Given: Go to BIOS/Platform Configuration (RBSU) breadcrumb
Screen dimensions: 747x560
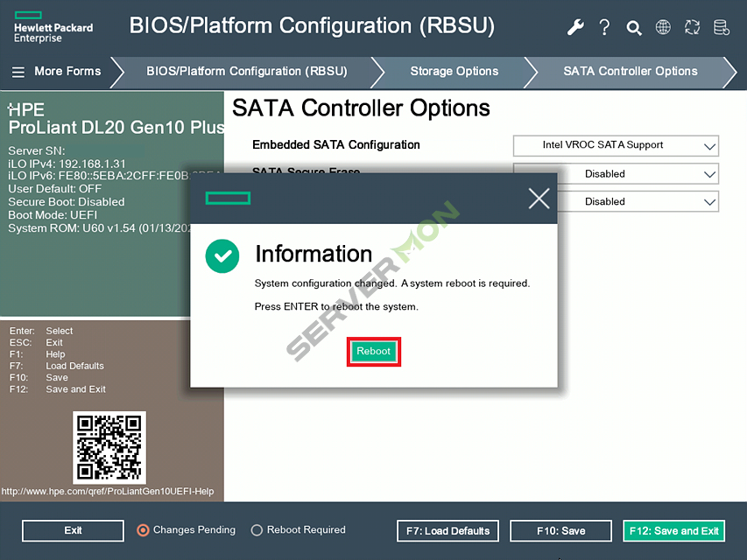Looking at the screenshot, I should click(247, 72).
